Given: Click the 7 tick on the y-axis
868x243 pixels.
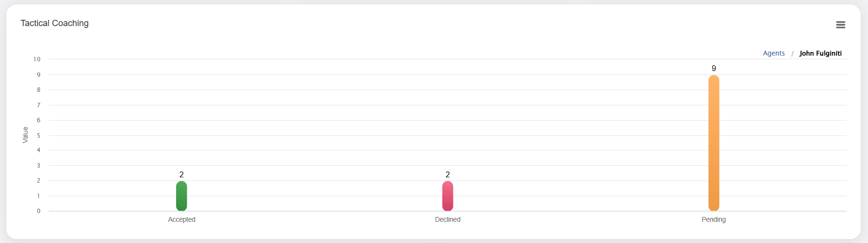Looking at the screenshot, I should 39,105.
